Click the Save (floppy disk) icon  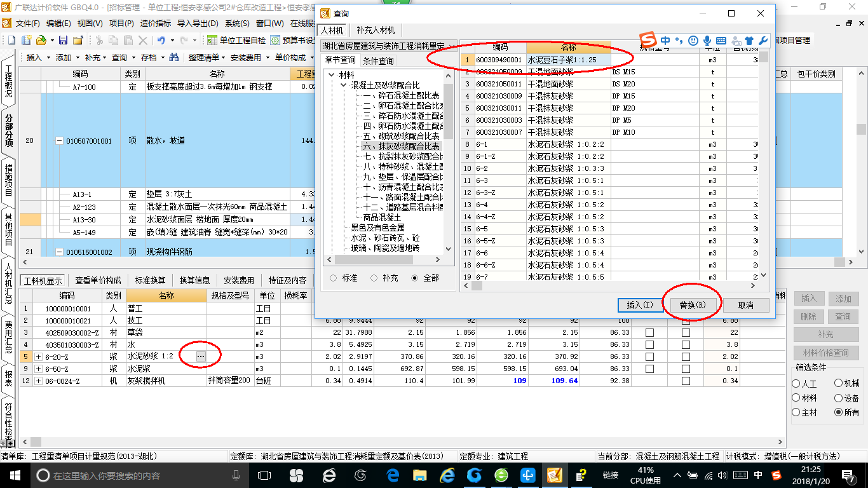[63, 41]
